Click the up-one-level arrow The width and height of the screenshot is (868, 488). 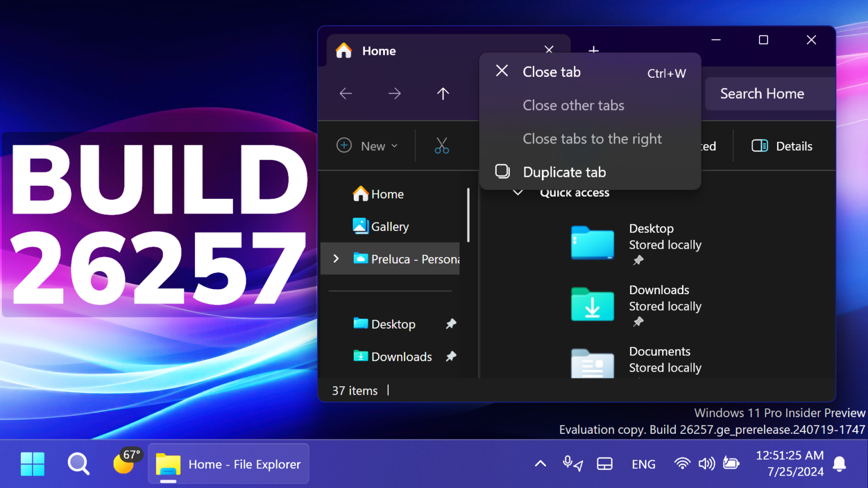tap(443, 94)
